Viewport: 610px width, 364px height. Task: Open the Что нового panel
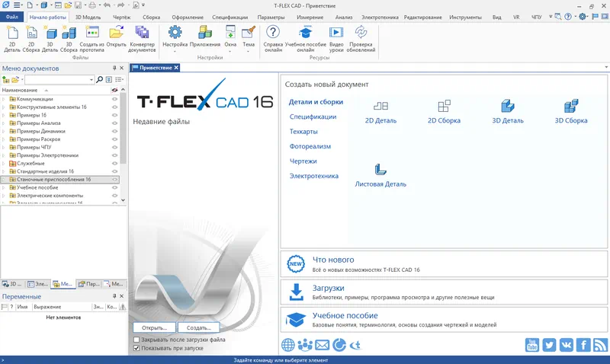point(444,264)
